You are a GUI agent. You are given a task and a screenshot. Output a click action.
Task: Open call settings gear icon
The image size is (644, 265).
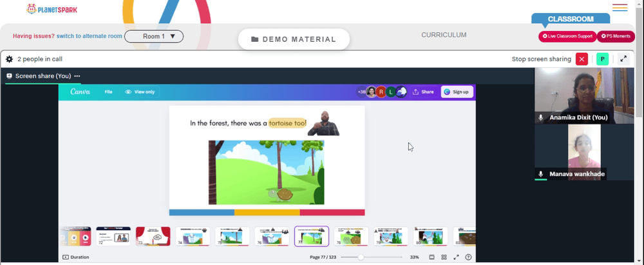click(9, 59)
